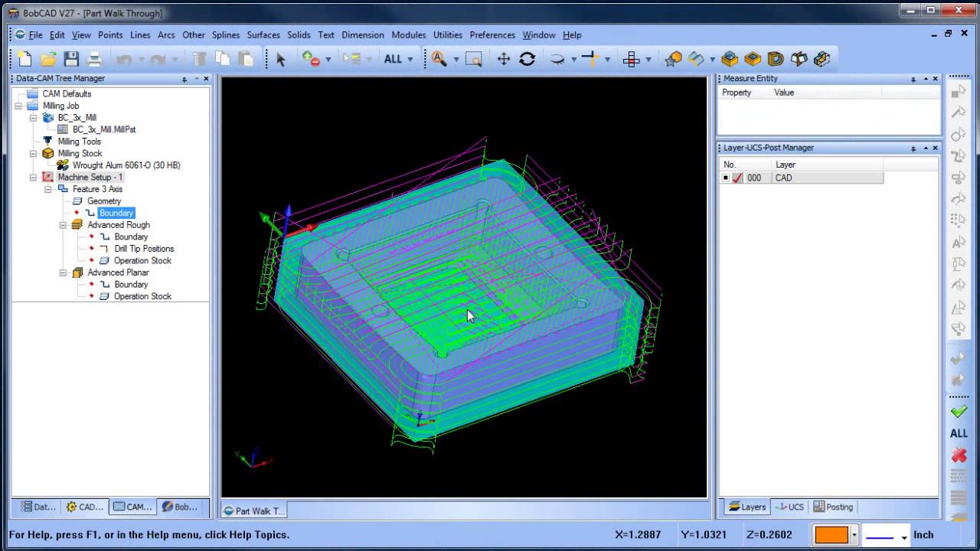This screenshot has height=551, width=980.
Task: Open the Modules menu
Action: (x=408, y=35)
